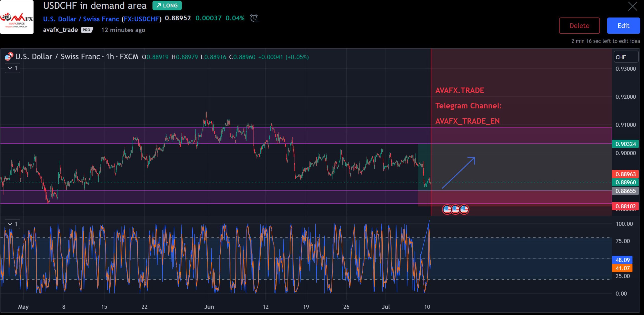644x315 pixels.
Task: Delete the trade idea
Action: click(x=579, y=25)
